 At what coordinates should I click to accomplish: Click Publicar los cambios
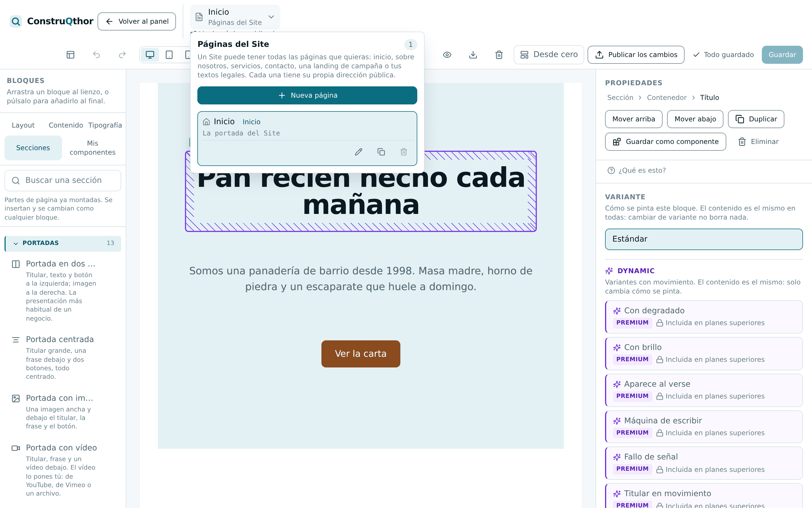636,55
